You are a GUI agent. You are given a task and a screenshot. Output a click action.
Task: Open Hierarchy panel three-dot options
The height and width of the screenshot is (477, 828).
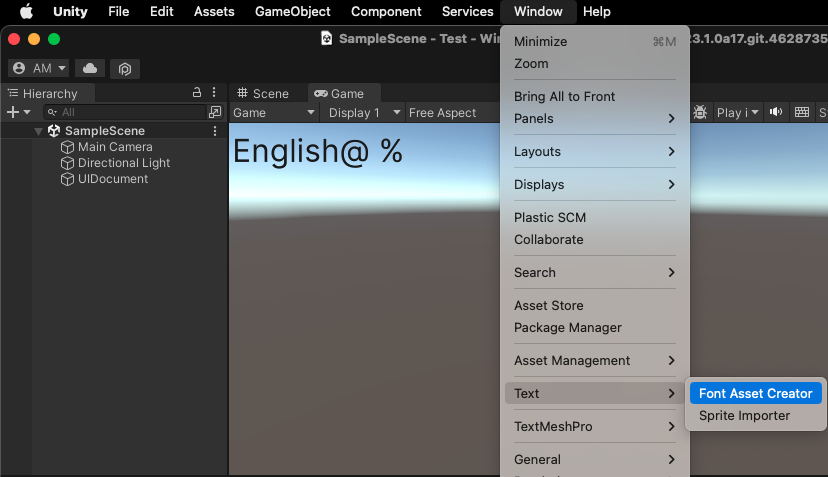click(x=214, y=92)
